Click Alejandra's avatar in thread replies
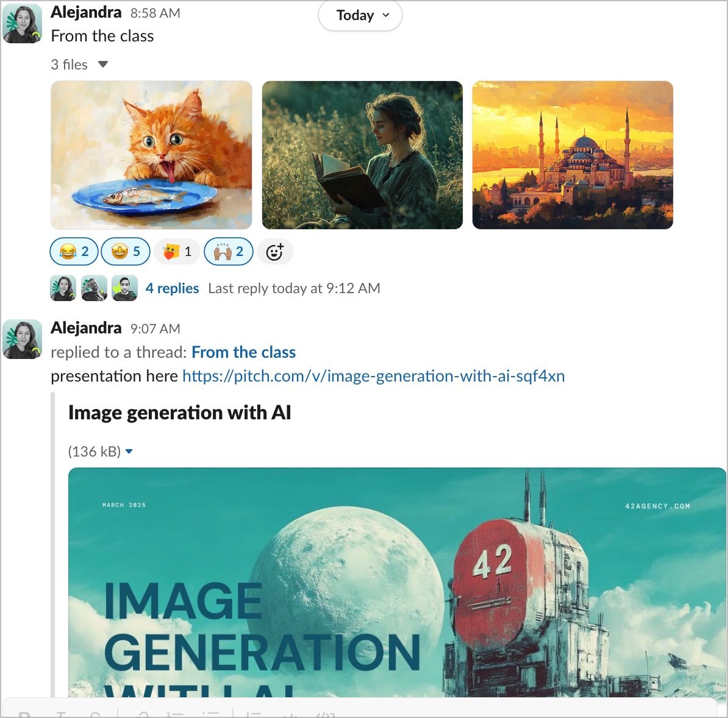The height and width of the screenshot is (718, 728). click(63, 288)
